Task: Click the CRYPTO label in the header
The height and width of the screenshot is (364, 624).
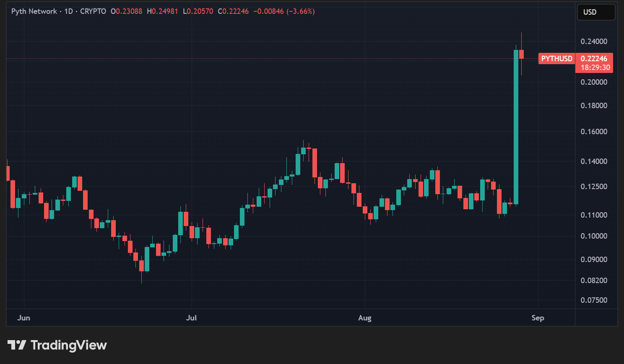Action: [93, 11]
